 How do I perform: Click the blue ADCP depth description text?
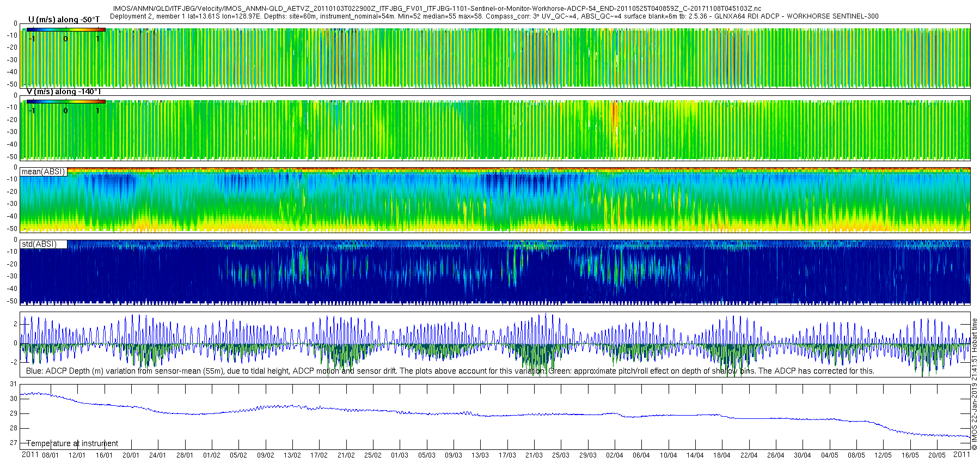click(x=285, y=371)
